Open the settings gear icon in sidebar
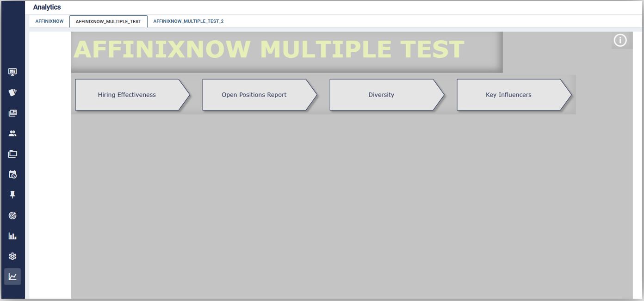Screen dimensions: 644x301 (12, 257)
